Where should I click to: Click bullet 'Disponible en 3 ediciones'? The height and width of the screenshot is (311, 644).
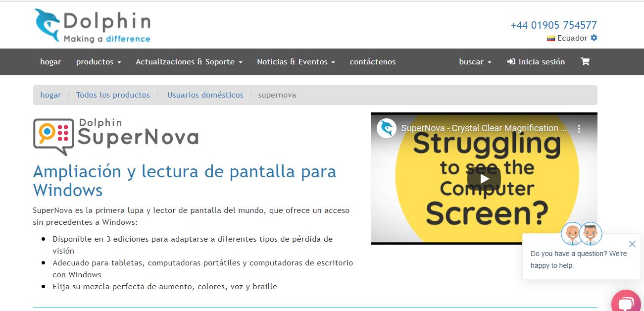(x=193, y=245)
